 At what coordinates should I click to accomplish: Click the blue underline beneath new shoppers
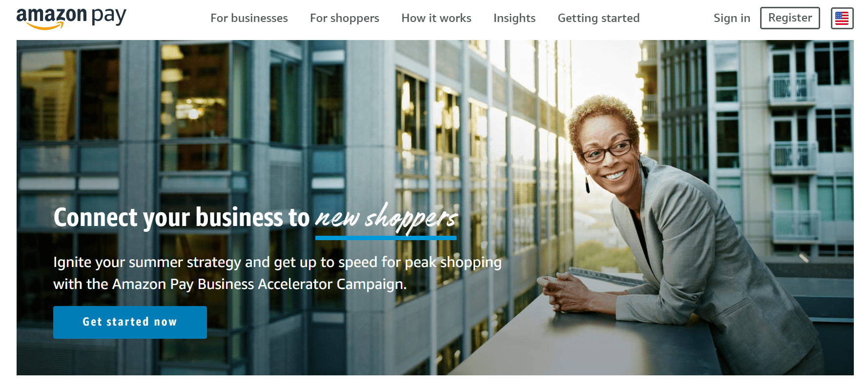(x=386, y=238)
